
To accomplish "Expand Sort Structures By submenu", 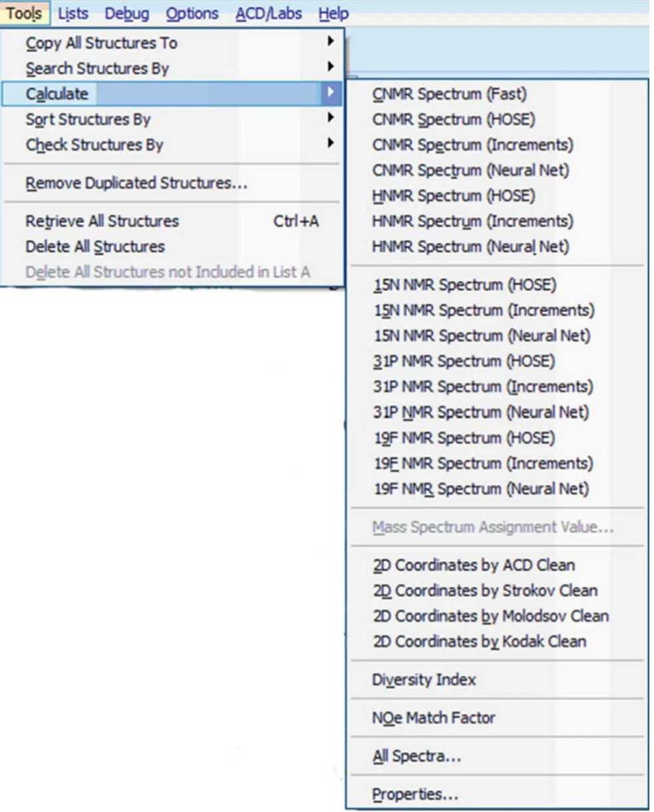I will pyautogui.click(x=173, y=120).
